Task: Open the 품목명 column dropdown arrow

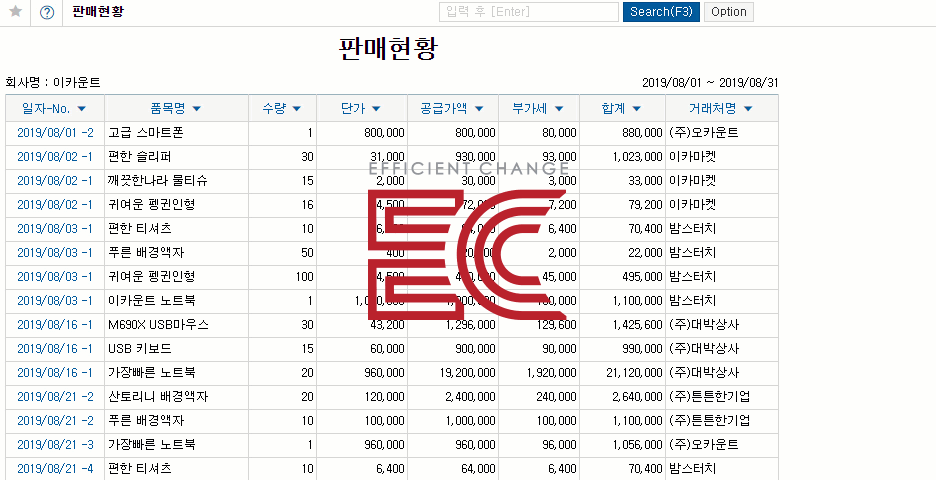Action: tap(196, 109)
